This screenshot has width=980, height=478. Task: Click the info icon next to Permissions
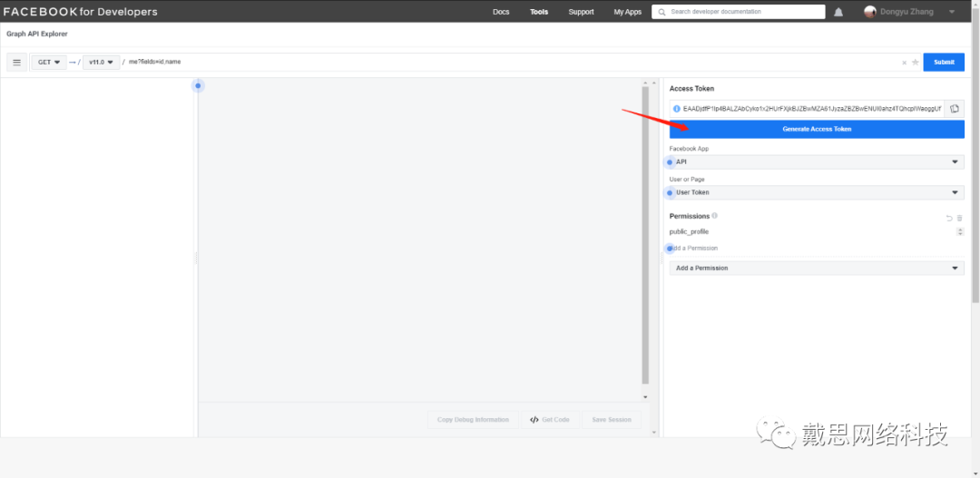click(x=714, y=216)
